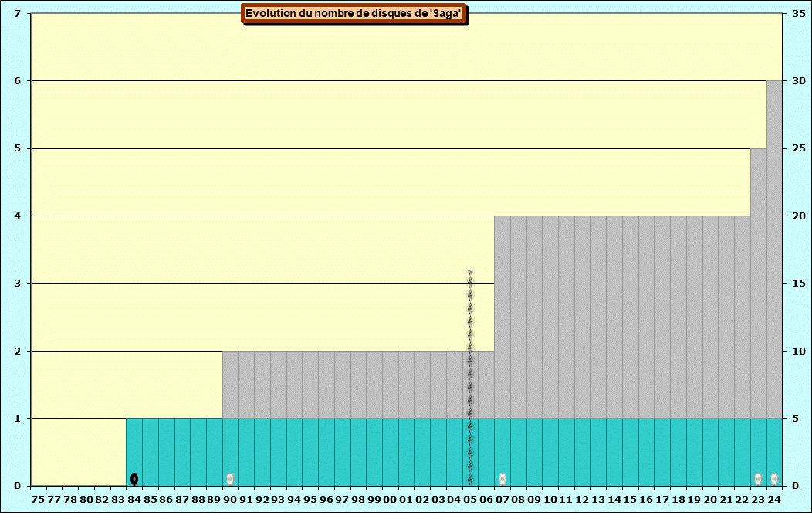812x513 pixels.
Task: Select the gray bar for year 23
Action: [x=758, y=284]
